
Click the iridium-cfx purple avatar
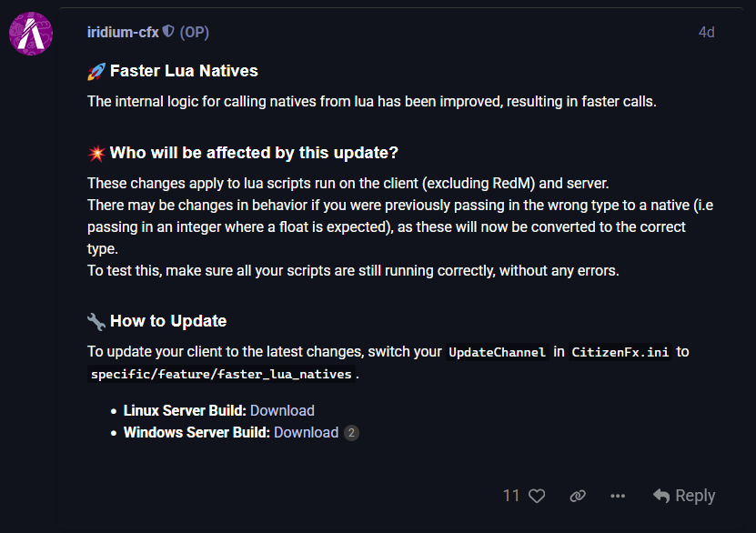click(31, 34)
